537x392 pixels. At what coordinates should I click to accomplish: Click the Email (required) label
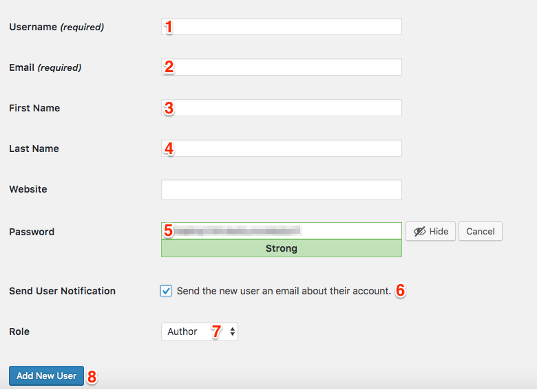[x=45, y=67]
